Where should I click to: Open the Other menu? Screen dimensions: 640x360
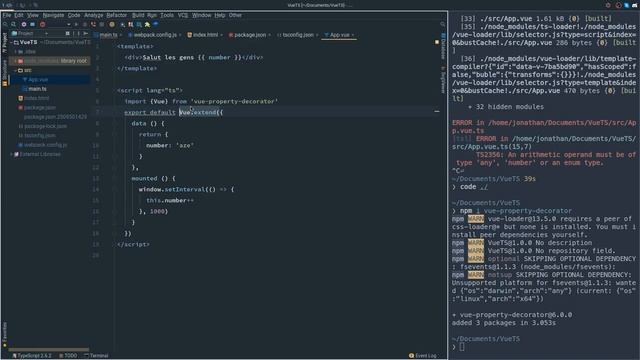235,15
